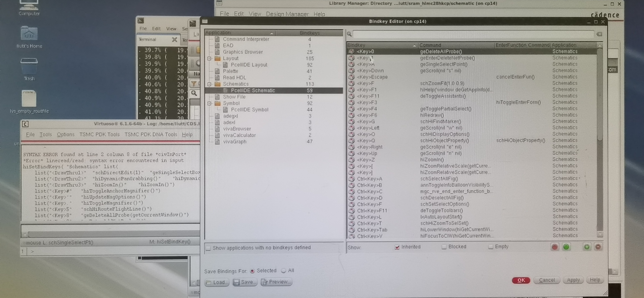Click the red circle bindkey icon

(555, 247)
